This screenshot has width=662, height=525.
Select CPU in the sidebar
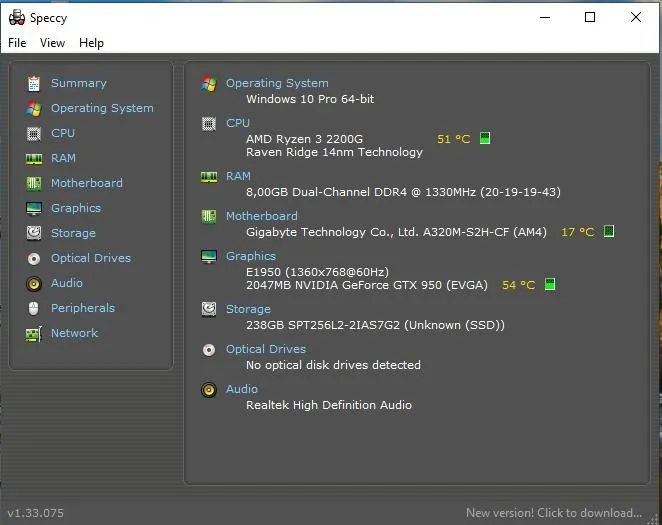tap(63, 133)
